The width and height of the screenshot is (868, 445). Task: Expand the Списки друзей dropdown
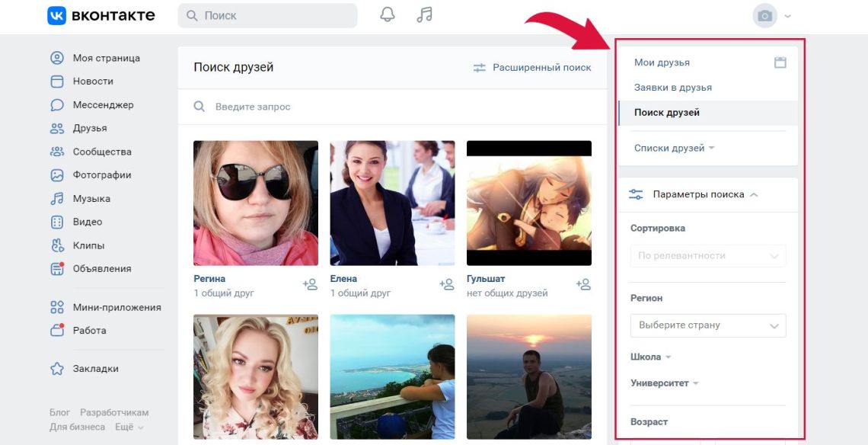(x=674, y=148)
